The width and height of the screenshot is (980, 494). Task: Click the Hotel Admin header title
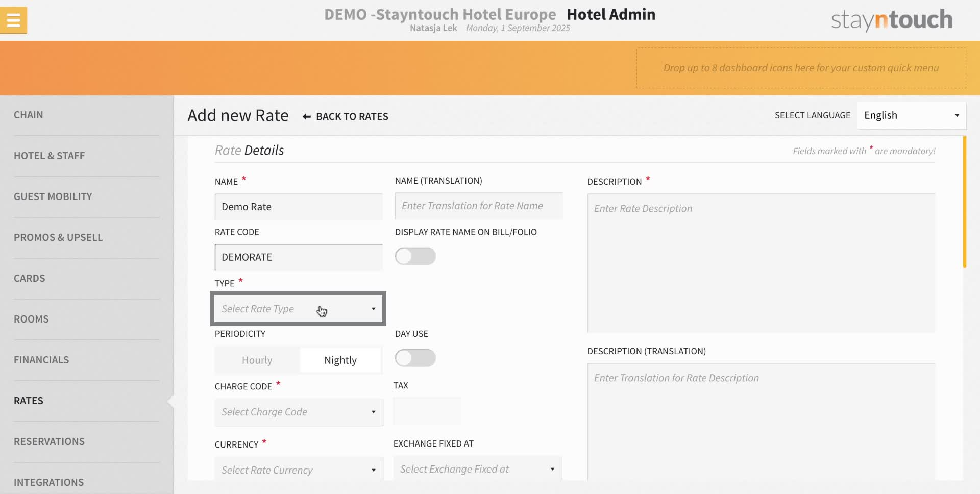tap(611, 14)
